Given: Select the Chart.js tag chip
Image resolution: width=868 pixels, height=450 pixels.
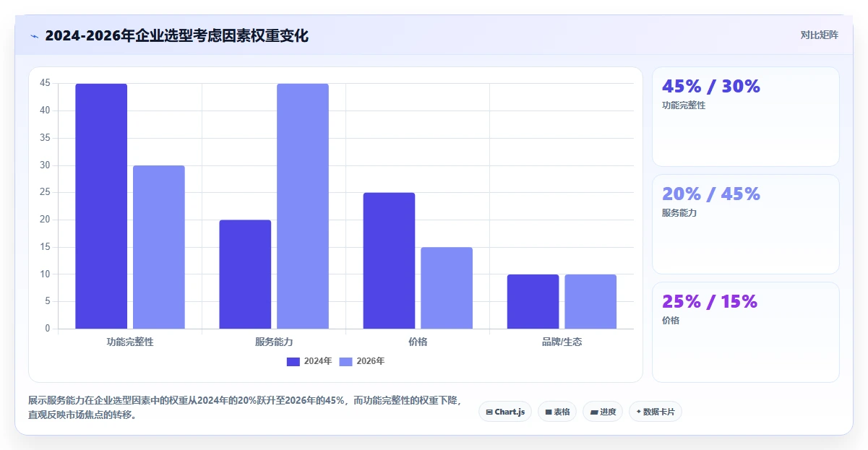Looking at the screenshot, I should click(505, 412).
